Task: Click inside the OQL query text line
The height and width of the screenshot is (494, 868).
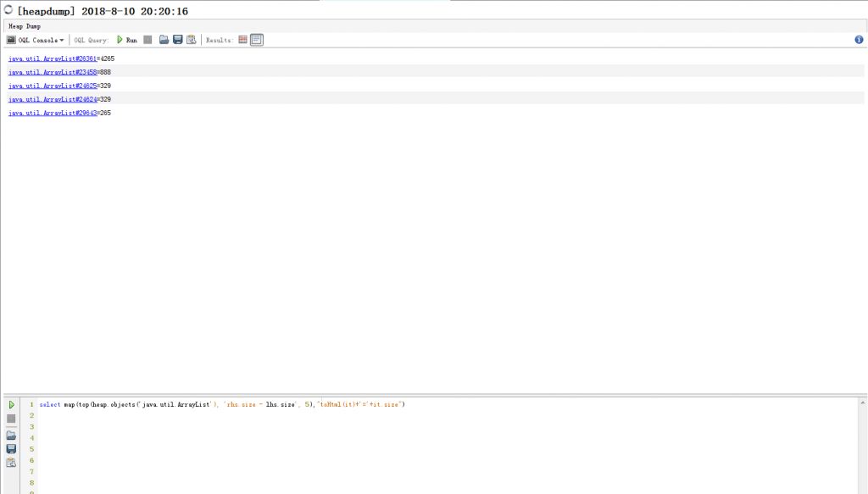Action: coord(222,405)
